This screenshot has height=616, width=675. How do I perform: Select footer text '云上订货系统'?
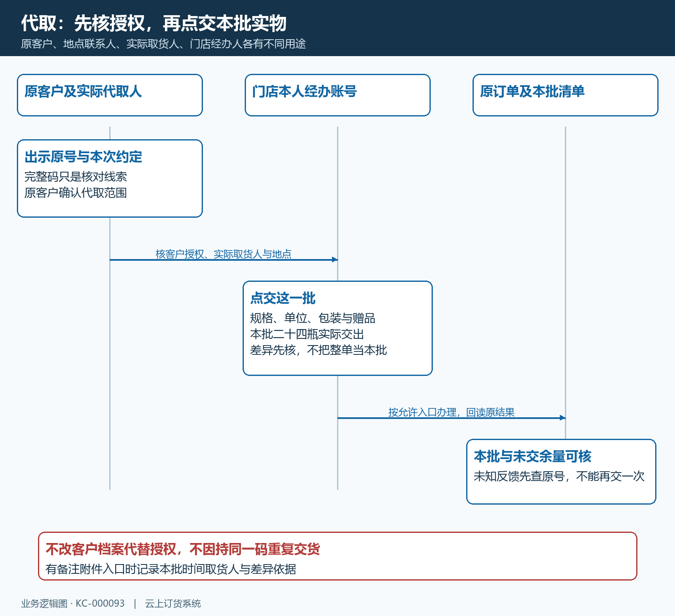click(x=173, y=603)
